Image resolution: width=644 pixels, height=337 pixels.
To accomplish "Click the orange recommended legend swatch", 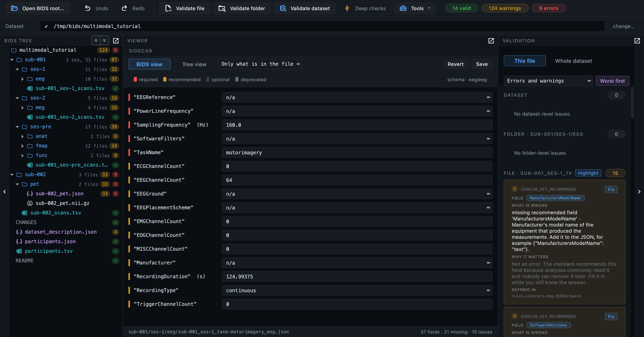I will [165, 79].
